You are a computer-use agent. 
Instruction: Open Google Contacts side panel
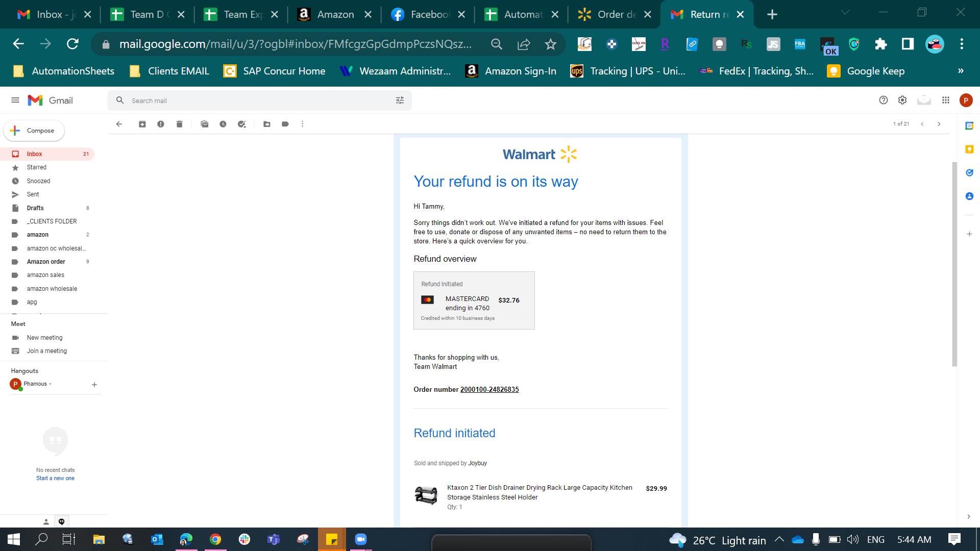point(969,196)
